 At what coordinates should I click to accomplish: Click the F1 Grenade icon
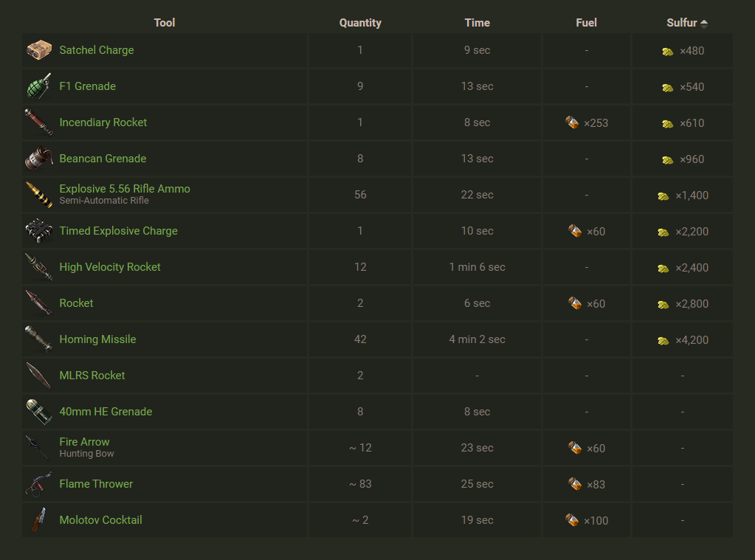click(38, 86)
